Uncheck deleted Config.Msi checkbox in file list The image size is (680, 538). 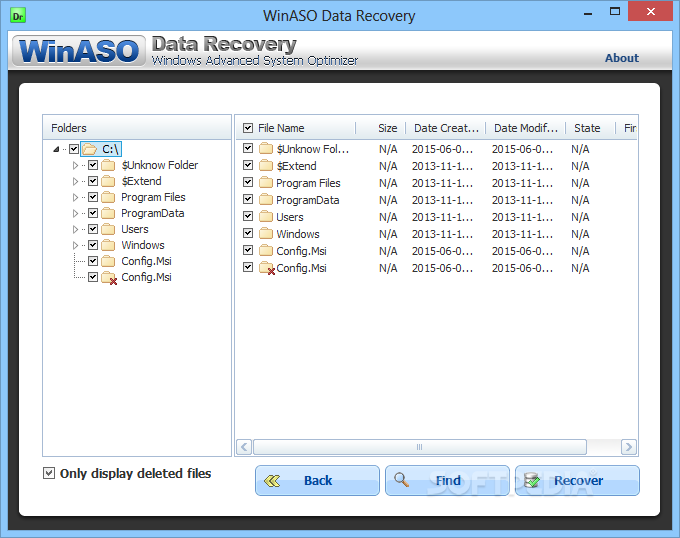tap(248, 267)
